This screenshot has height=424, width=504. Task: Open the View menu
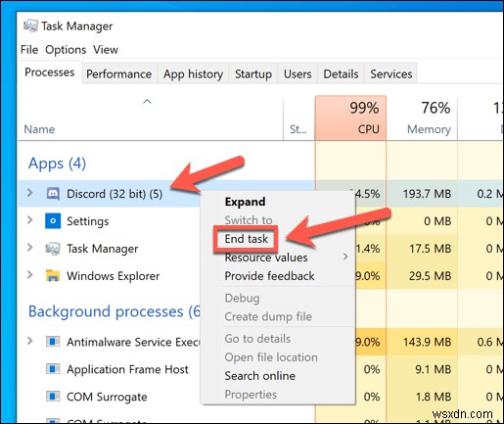coord(106,50)
